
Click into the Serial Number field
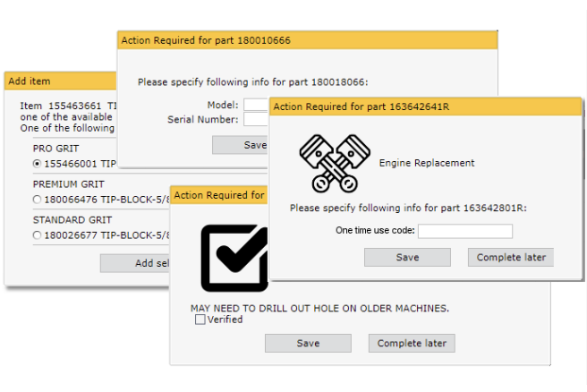(x=256, y=119)
